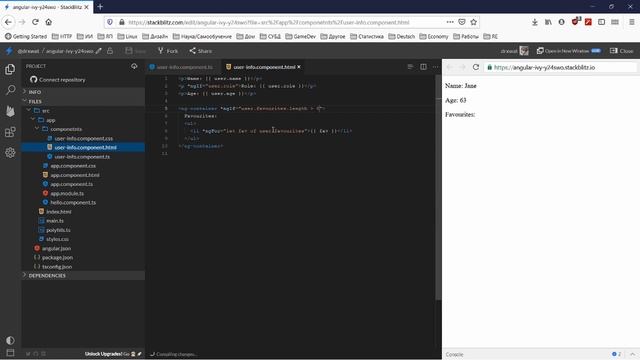Reload the Firefox page
Image resolution: width=640 pixels, height=360 pixels.
click(x=36, y=22)
